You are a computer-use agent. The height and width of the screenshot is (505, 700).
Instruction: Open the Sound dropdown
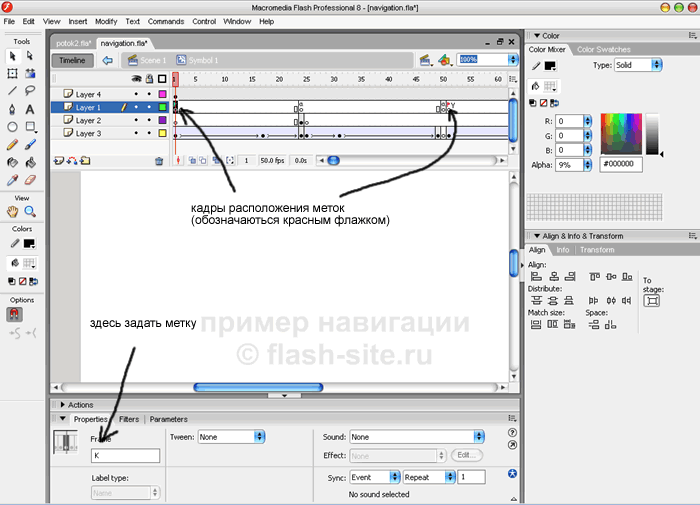pos(417,437)
